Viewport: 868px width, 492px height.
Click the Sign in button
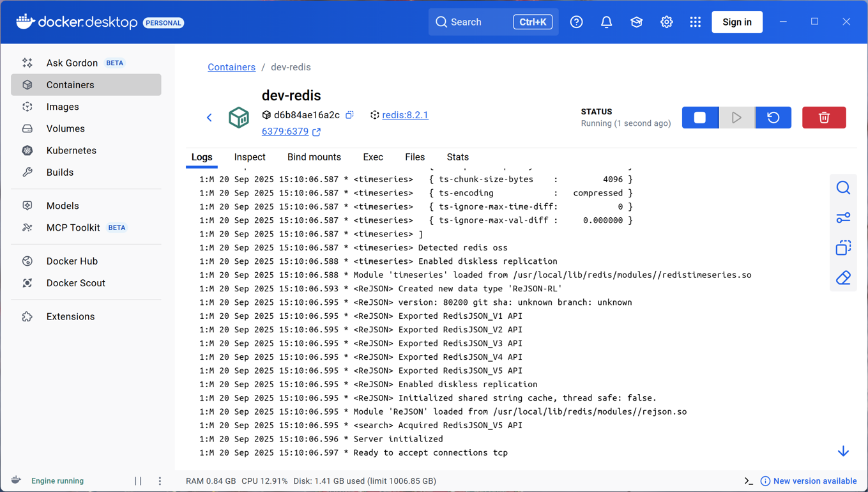[x=737, y=22]
